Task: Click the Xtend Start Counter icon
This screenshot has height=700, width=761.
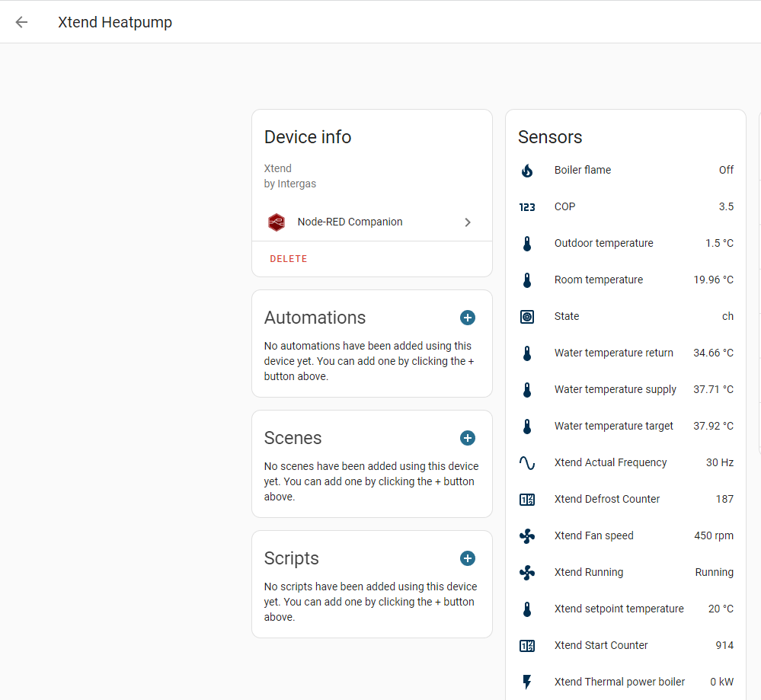Action: click(x=527, y=646)
